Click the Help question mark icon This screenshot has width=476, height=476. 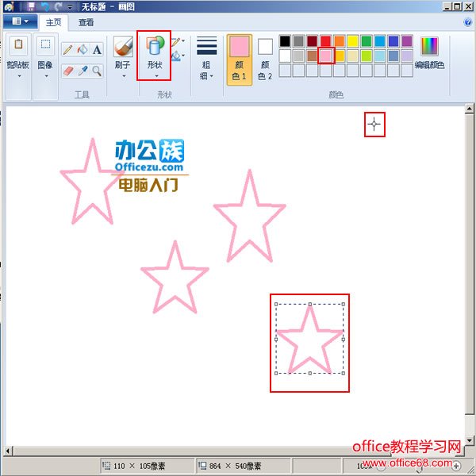pos(468,22)
